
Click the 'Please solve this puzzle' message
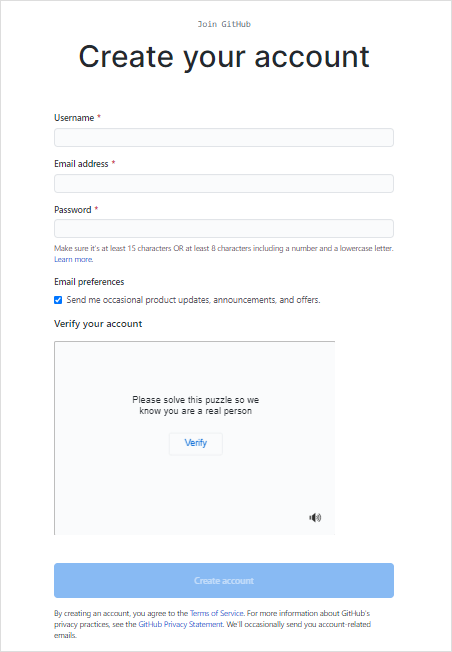[x=195, y=405]
